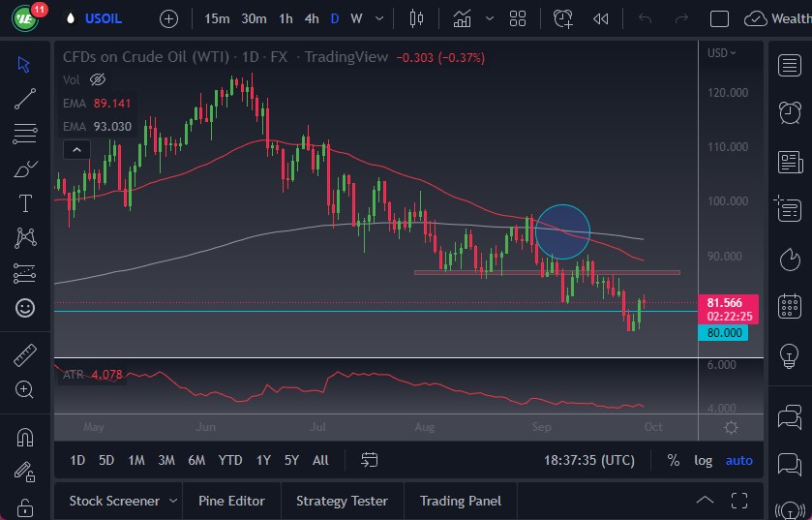Viewport: 812px width, 520px height.
Task: Collapse the indicator legend chevron
Action: click(75, 149)
